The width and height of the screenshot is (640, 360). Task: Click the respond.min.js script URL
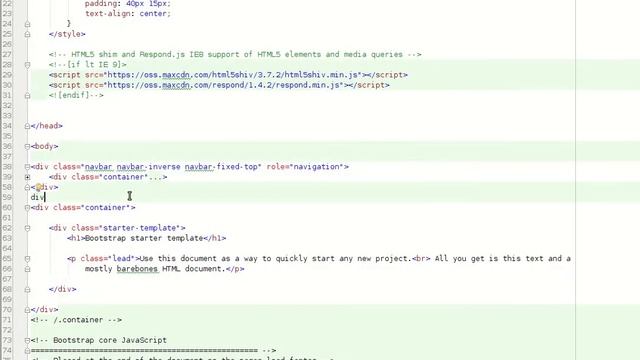click(x=224, y=85)
